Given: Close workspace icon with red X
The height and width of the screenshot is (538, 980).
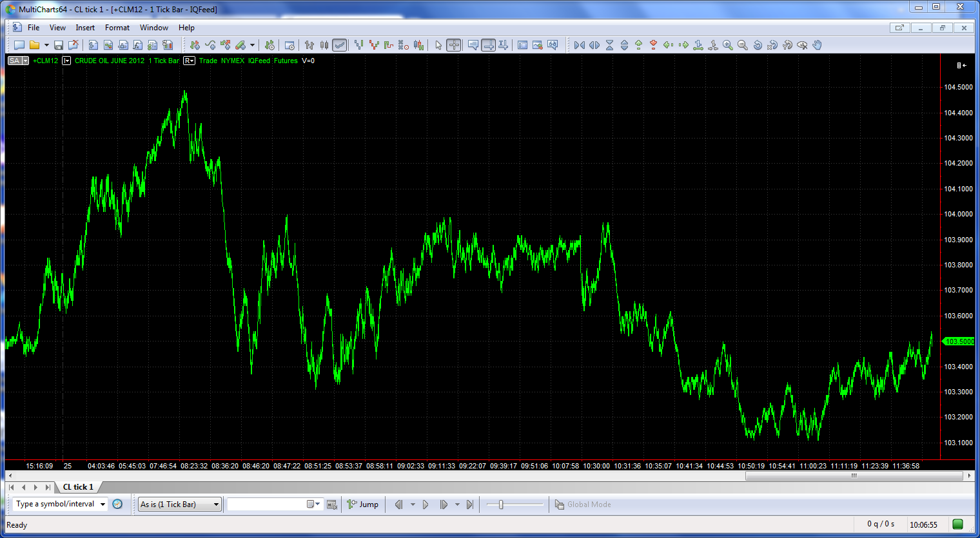Looking at the screenshot, I should (x=73, y=45).
